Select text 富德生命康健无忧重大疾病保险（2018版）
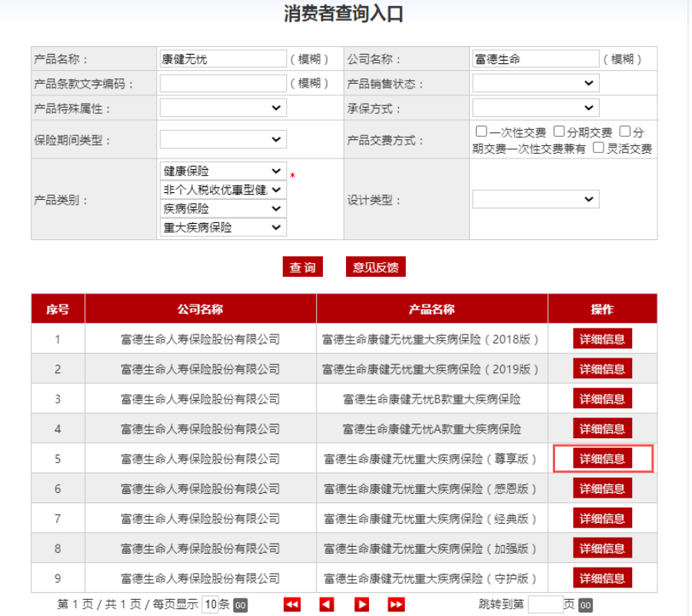Viewport: 692px width, 616px height. tap(431, 339)
